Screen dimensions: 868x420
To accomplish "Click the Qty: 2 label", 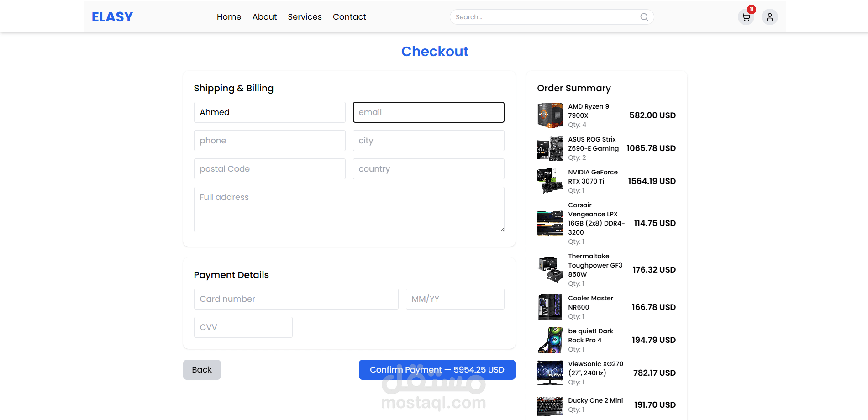I will click(x=577, y=157).
